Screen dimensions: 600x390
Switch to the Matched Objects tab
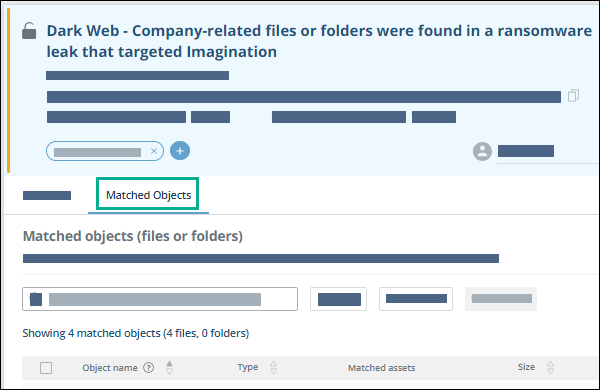click(148, 195)
